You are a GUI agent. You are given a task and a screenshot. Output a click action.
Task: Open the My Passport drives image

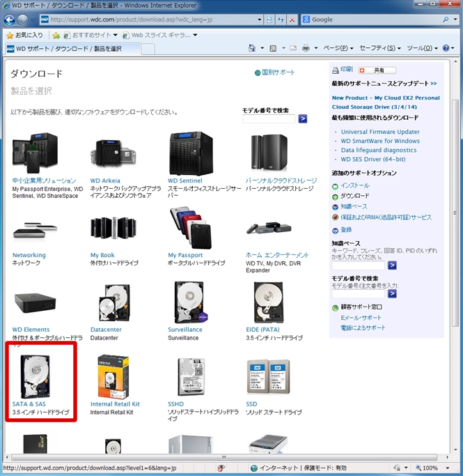coord(191,228)
